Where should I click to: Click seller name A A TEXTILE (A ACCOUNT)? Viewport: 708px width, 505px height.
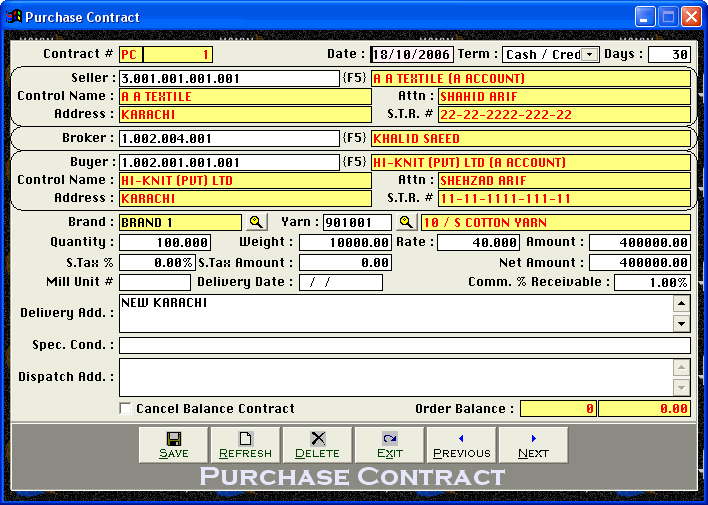(x=531, y=79)
